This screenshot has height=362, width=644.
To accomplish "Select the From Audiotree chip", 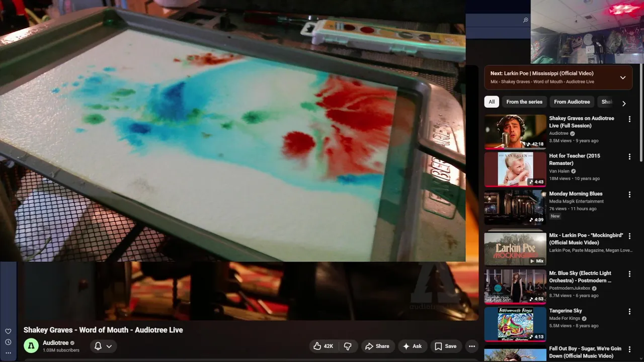I will point(572,102).
